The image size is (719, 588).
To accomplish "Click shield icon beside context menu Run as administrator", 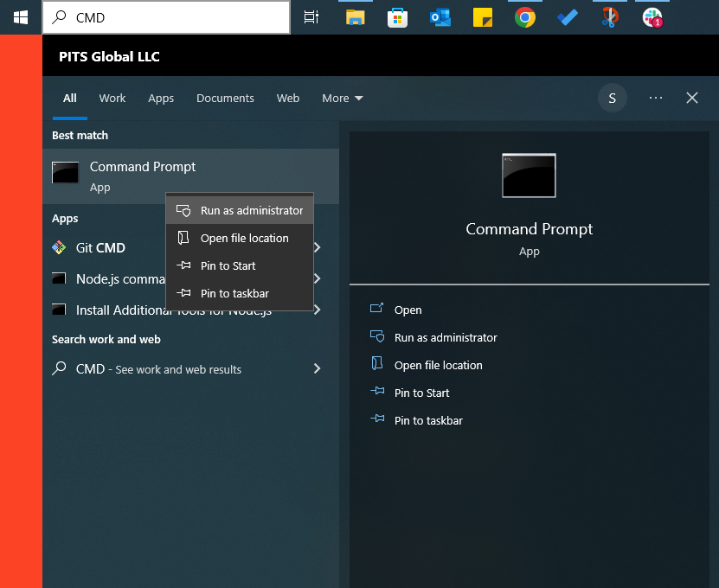I will pyautogui.click(x=183, y=210).
